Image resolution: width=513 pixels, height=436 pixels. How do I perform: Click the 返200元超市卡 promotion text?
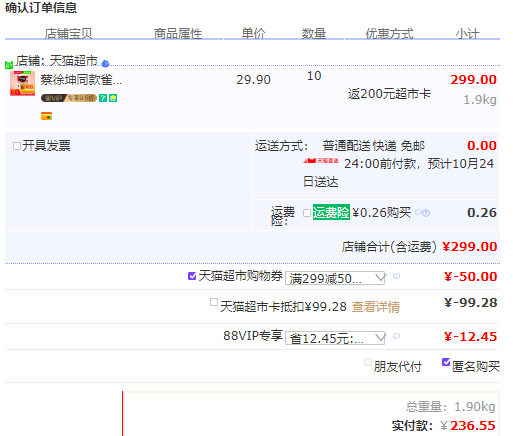click(x=389, y=94)
